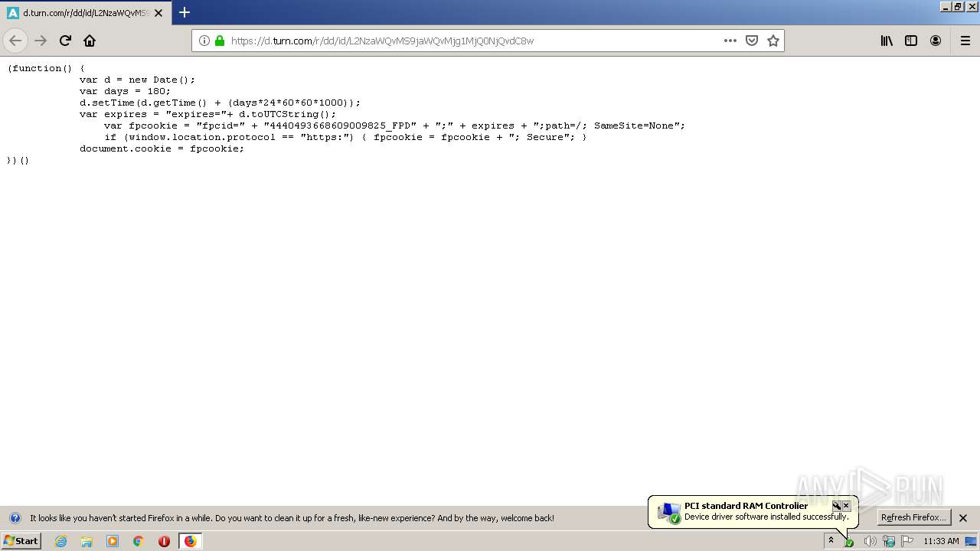Click the Refresh Firefox button

click(x=914, y=517)
